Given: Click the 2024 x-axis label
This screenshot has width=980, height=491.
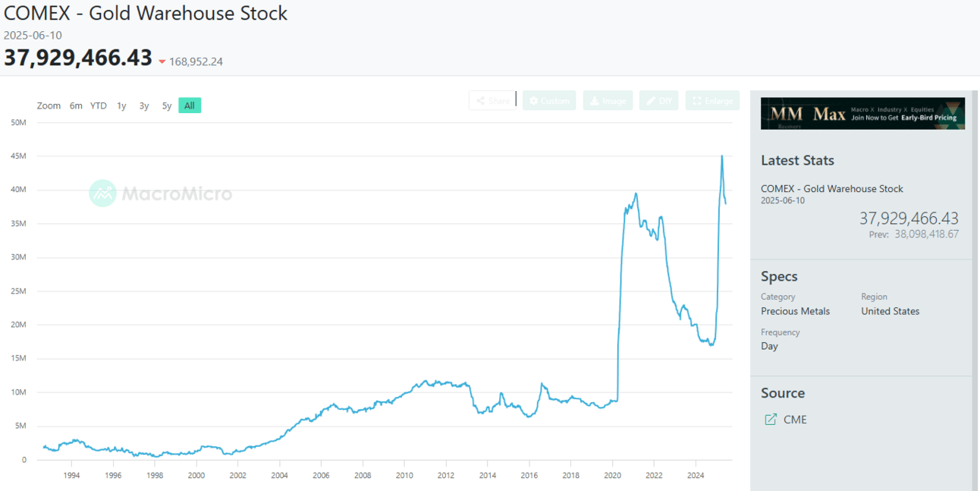Looking at the screenshot, I should click(x=696, y=475).
